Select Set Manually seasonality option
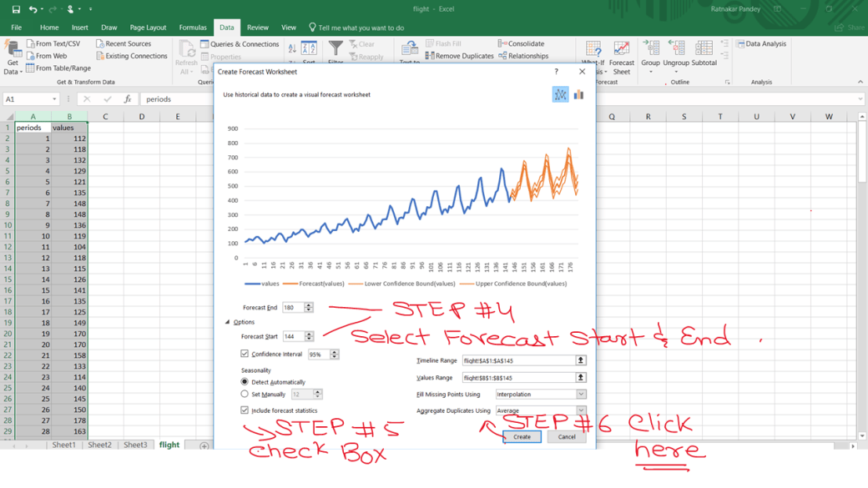This screenshot has height=488, width=868. 244,394
